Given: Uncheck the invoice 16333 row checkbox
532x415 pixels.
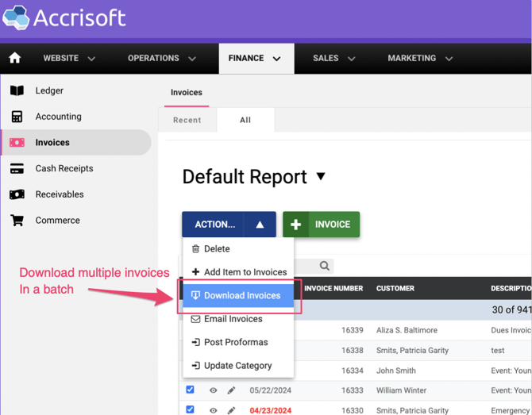Looking at the screenshot, I should click(190, 390).
